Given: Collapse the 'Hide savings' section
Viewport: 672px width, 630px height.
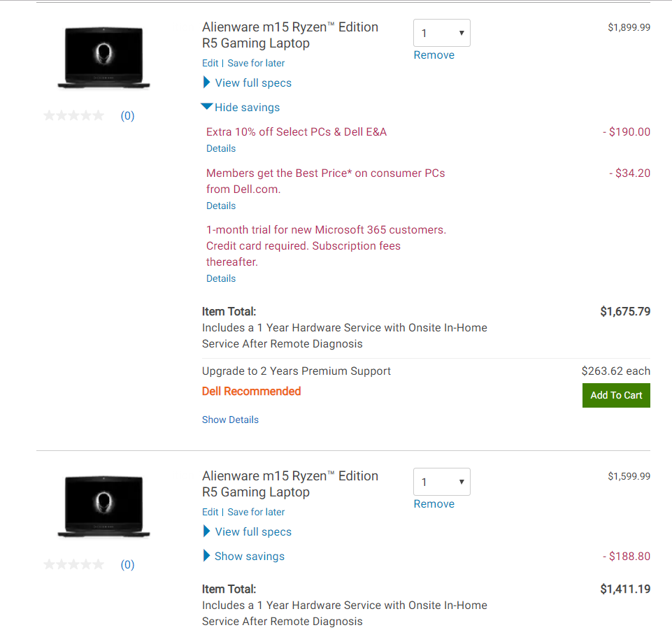Looking at the screenshot, I should point(248,107).
